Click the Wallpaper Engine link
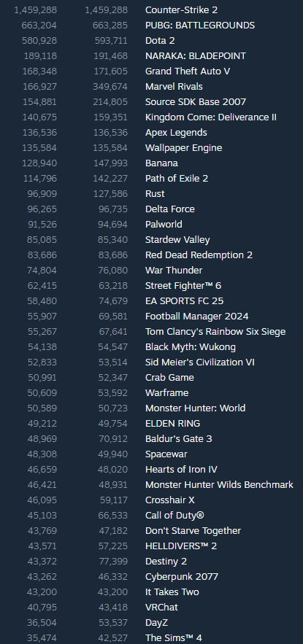303x644 pixels. [183, 148]
